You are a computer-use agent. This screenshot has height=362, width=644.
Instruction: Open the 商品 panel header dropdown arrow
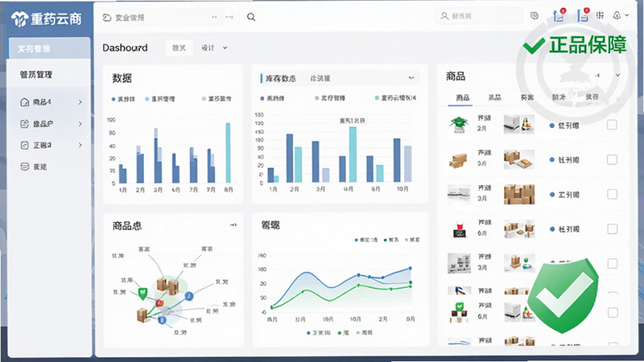pos(617,75)
